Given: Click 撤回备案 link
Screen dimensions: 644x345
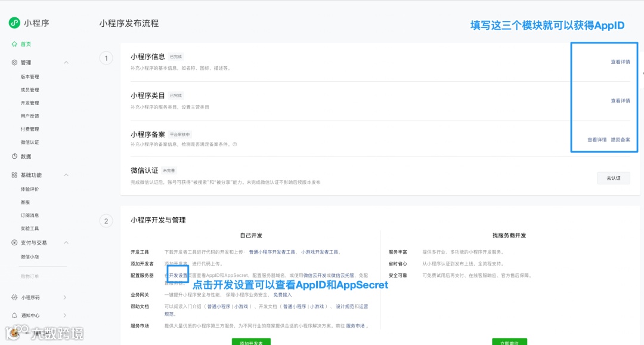Looking at the screenshot, I should (x=620, y=140).
